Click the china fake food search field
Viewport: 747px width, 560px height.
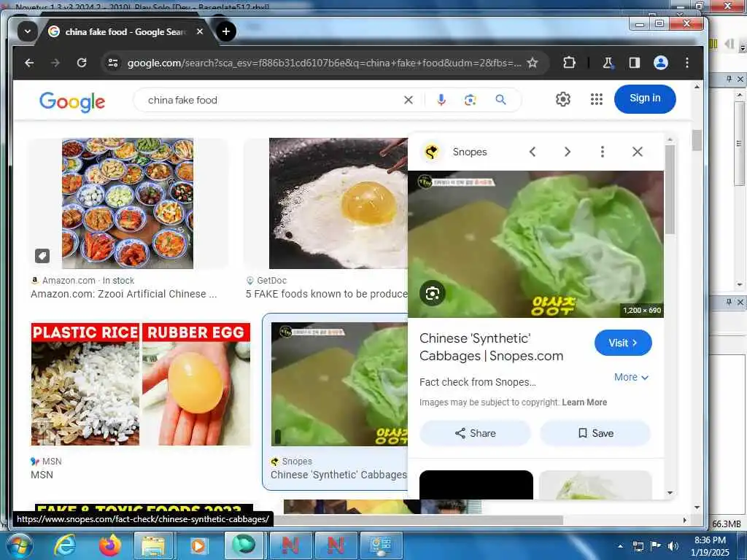(x=271, y=100)
